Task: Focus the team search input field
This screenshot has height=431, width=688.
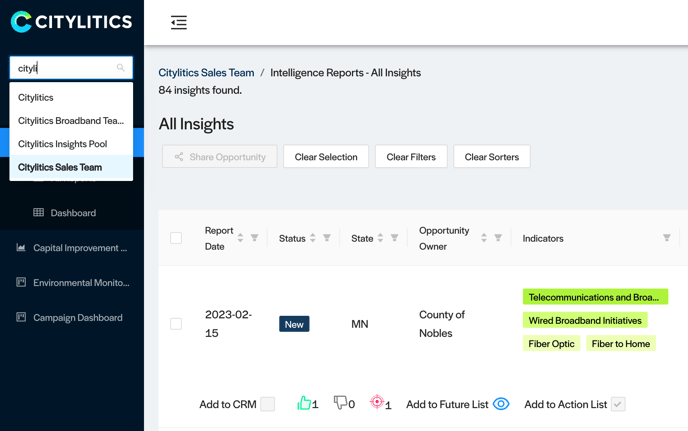Action: [x=71, y=68]
